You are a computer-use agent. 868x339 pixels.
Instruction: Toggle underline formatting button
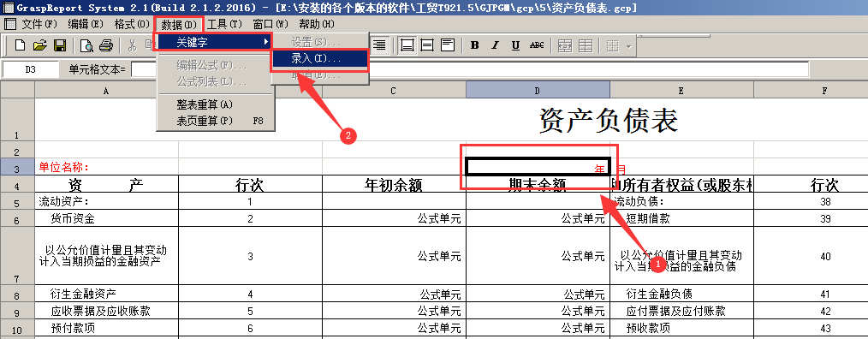point(515,45)
